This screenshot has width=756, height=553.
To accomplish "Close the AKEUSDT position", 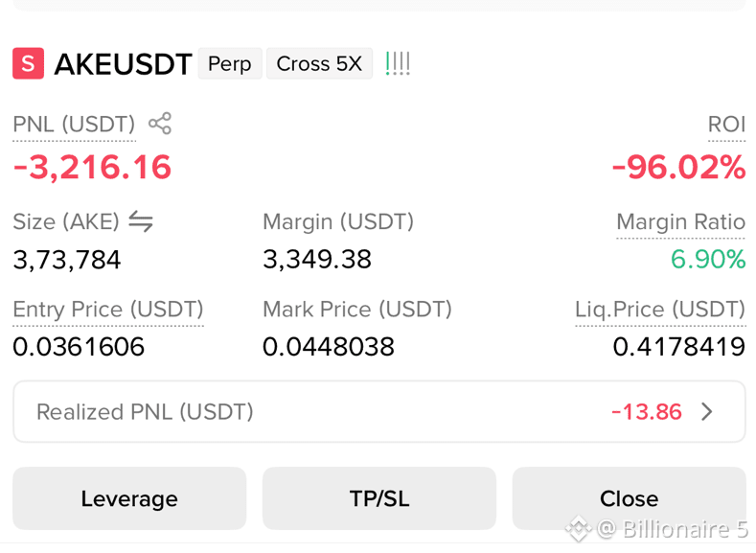I will [x=630, y=498].
